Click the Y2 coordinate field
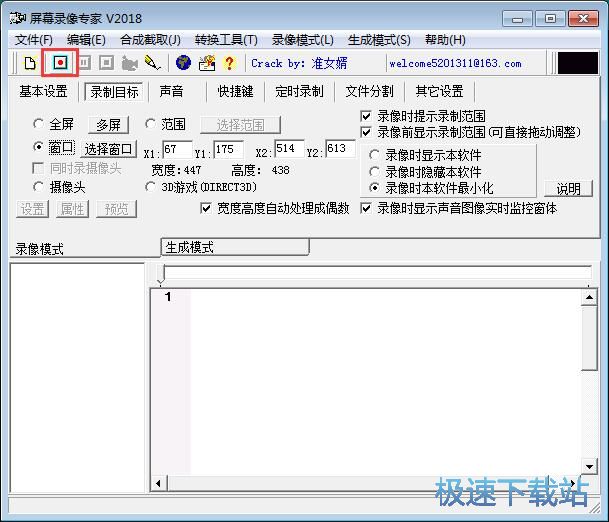 click(x=340, y=148)
